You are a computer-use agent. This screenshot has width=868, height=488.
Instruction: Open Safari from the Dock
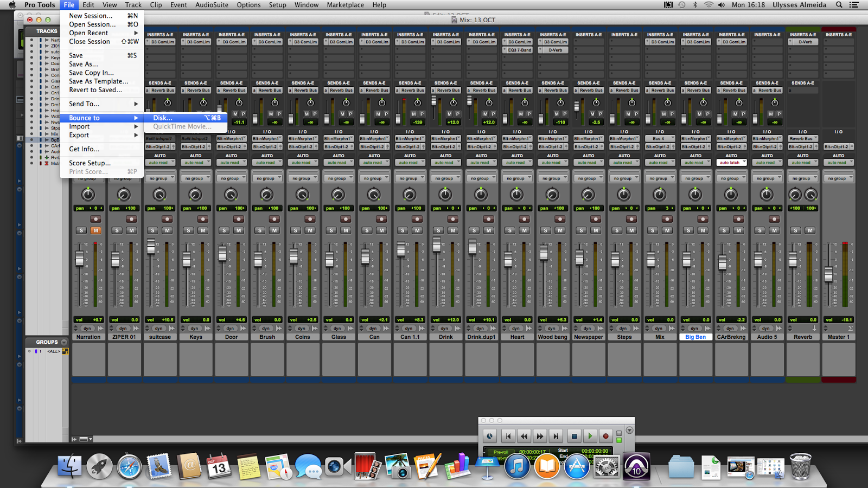[129, 467]
